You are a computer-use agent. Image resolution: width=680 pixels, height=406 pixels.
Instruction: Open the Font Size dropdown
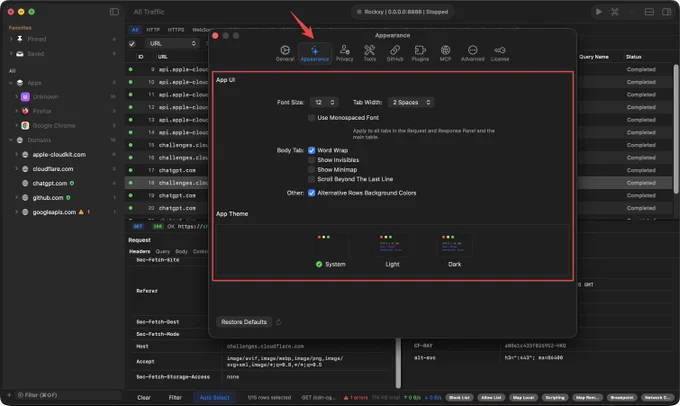(x=324, y=102)
